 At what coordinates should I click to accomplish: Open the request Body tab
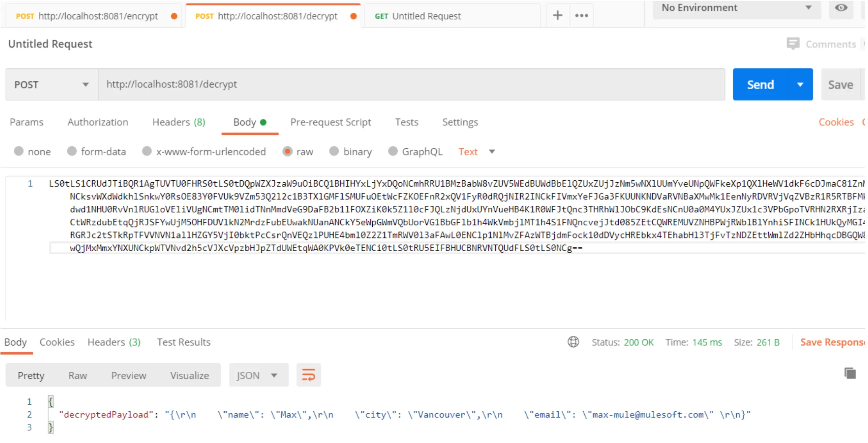pyautogui.click(x=250, y=122)
